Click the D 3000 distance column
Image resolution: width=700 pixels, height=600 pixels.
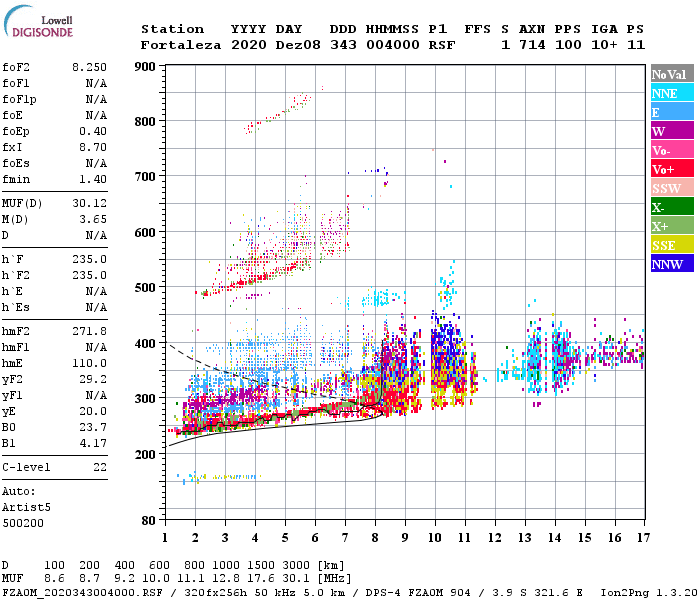tap(296, 566)
